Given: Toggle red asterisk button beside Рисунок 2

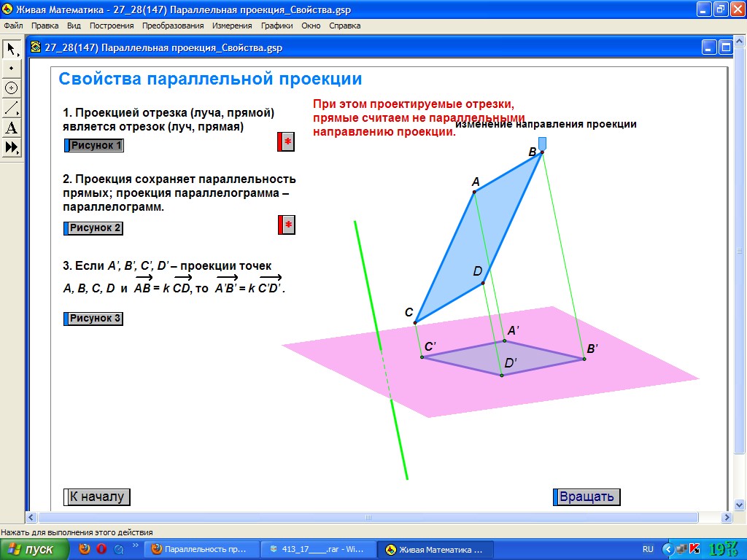Looking at the screenshot, I should [286, 225].
